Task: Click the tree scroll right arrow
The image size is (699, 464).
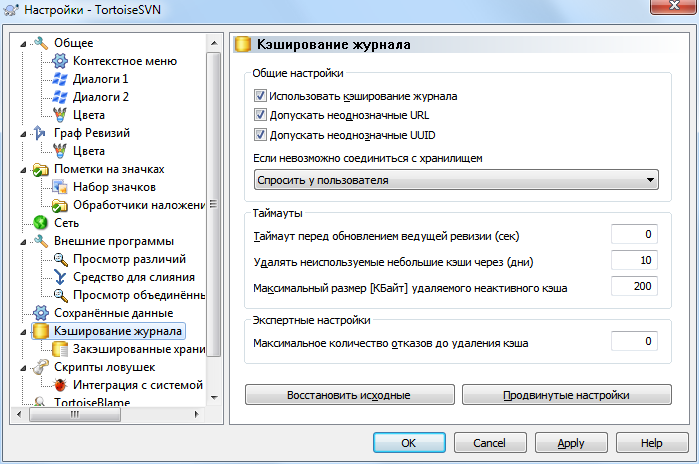Action: 197,415
